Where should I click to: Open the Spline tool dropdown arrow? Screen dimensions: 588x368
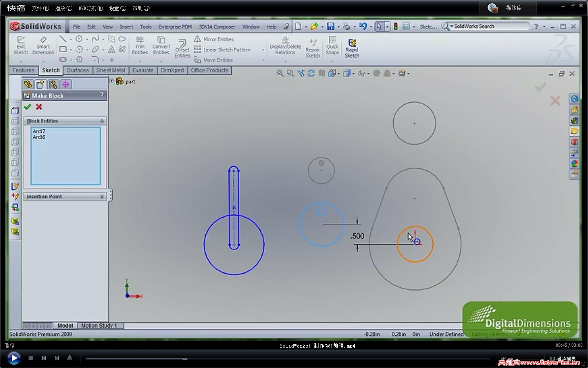pos(103,39)
